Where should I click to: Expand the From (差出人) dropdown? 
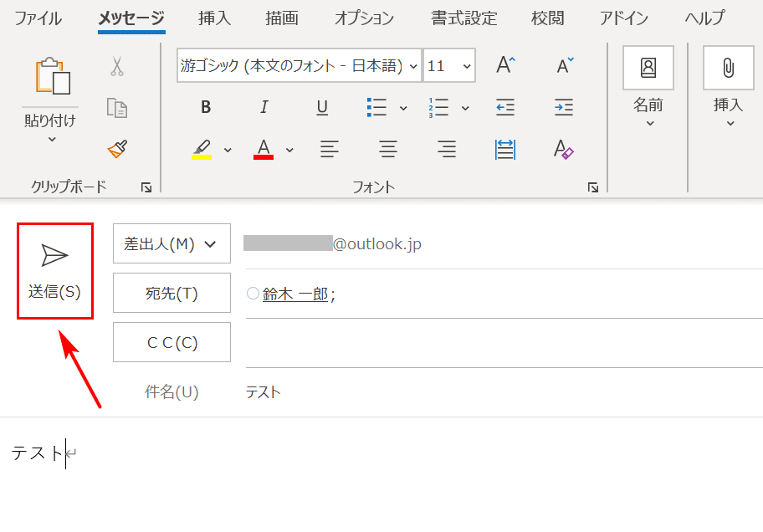click(x=172, y=244)
